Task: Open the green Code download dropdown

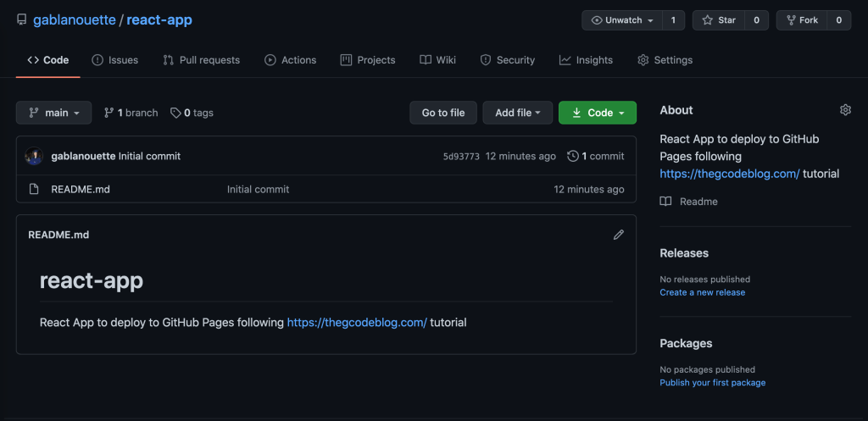Action: [598, 113]
